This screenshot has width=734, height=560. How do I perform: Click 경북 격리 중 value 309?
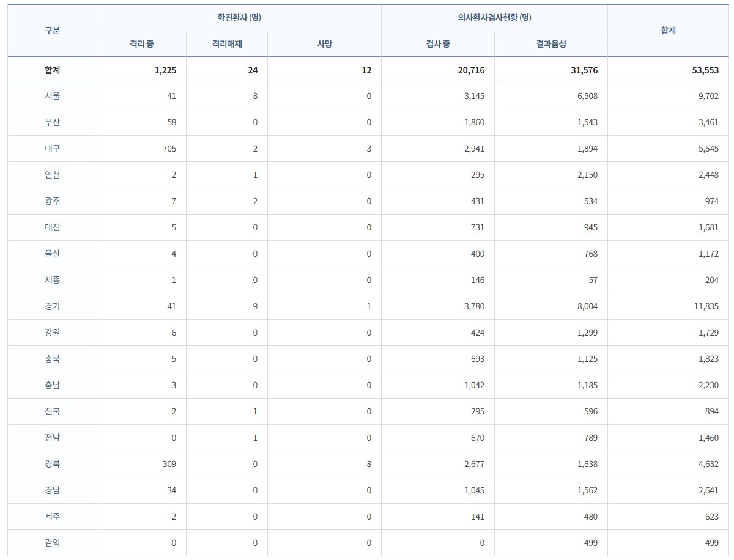169,464
